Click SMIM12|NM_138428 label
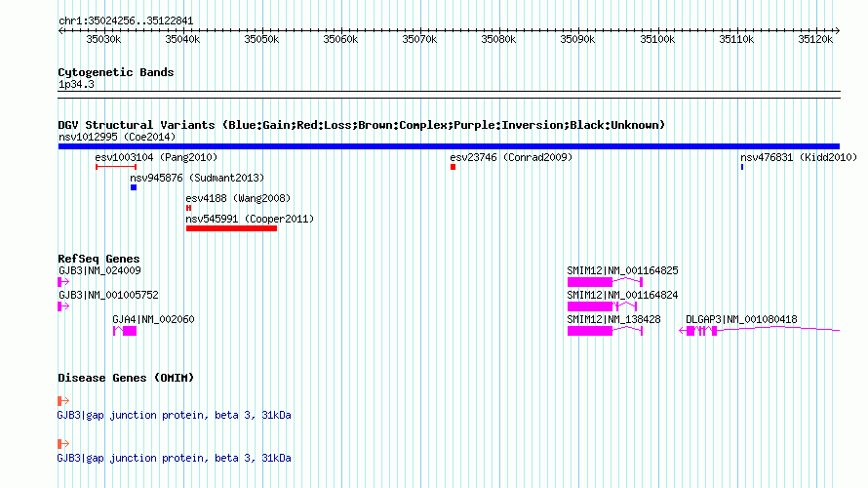The image size is (868, 488). pos(613,319)
